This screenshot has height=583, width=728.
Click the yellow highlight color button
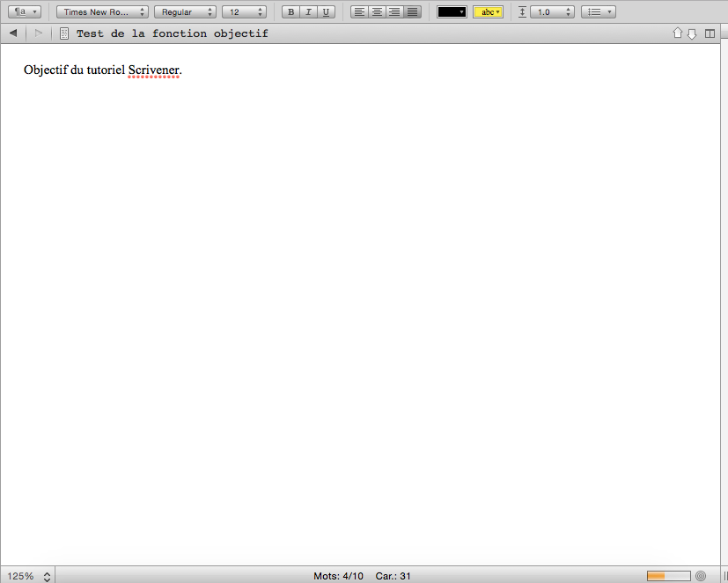point(489,12)
